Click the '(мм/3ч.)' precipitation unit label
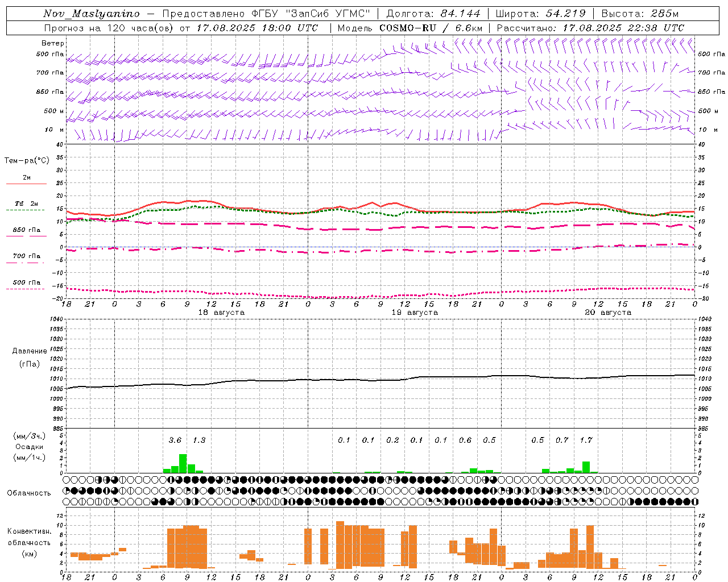Screen dimensions: 728x582 pyautogui.click(x=29, y=436)
